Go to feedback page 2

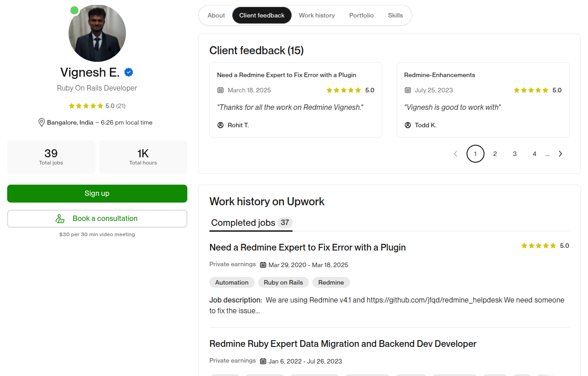click(x=495, y=154)
